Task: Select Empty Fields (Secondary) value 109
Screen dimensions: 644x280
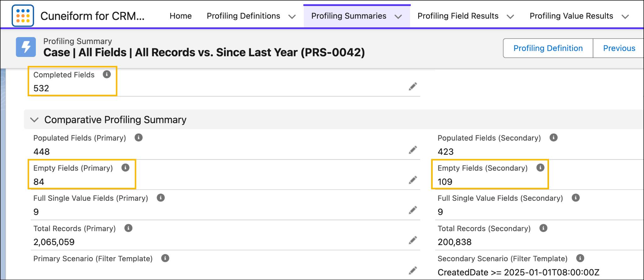Action: [445, 182]
